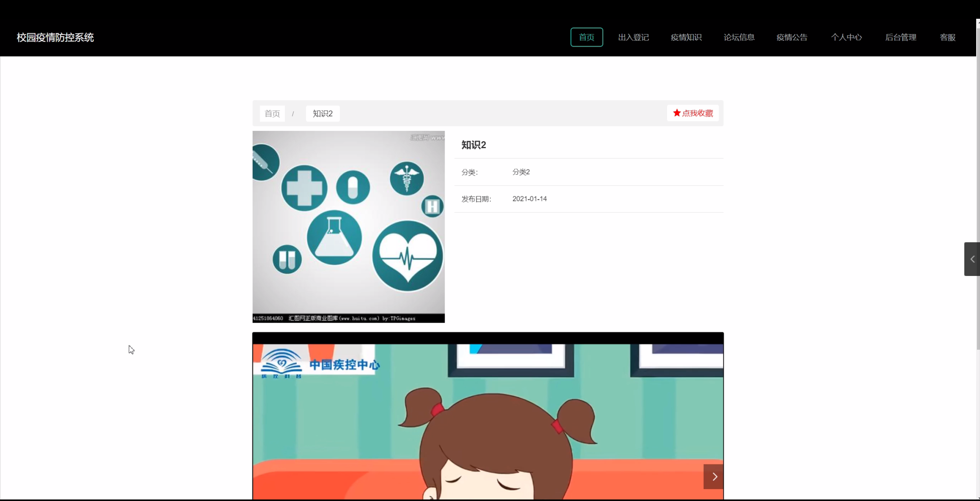The image size is (980, 501).
Task: Open the 首页 navigation tab
Action: click(x=586, y=37)
